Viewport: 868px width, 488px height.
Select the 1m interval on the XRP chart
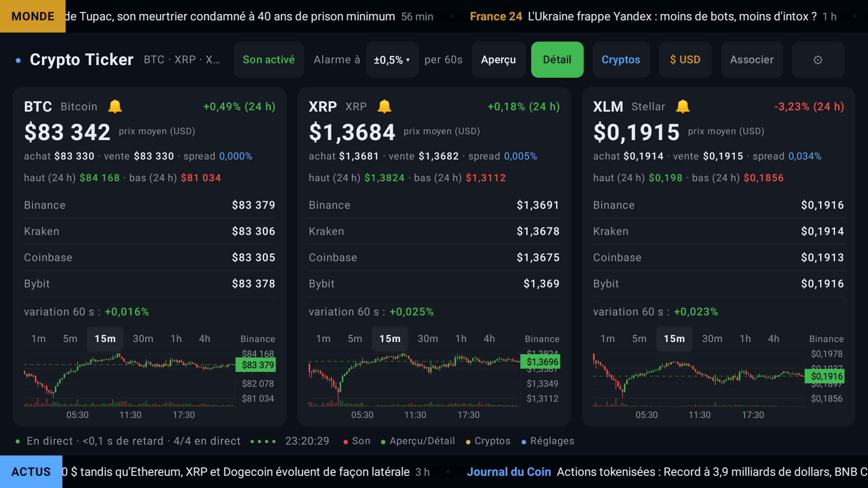pyautogui.click(x=323, y=339)
